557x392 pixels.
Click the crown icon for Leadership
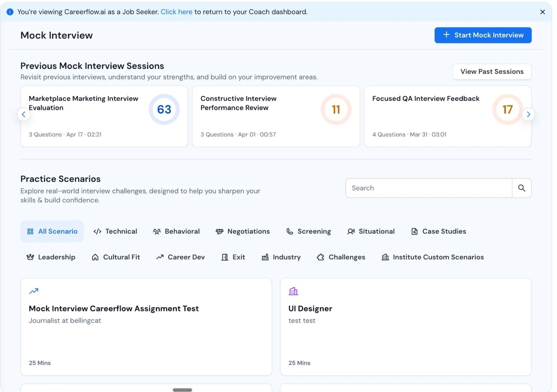pyautogui.click(x=30, y=257)
